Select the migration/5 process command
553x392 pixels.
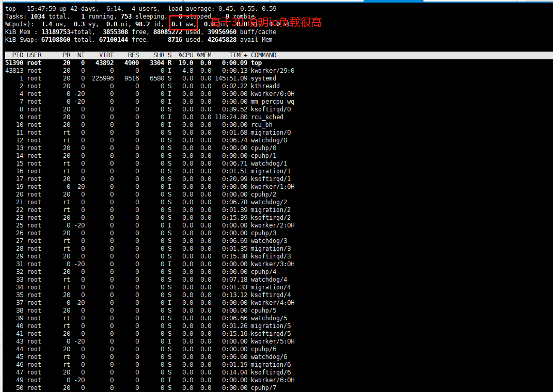point(271,326)
